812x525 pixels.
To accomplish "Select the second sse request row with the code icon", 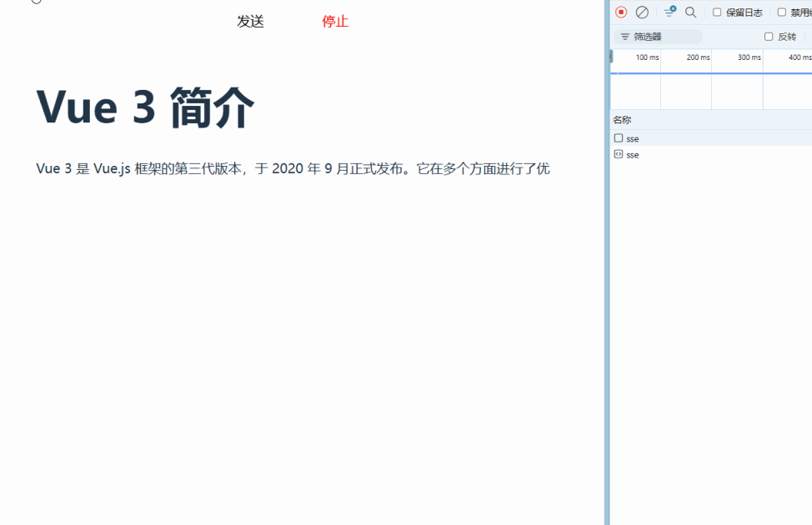I will tap(710, 154).
